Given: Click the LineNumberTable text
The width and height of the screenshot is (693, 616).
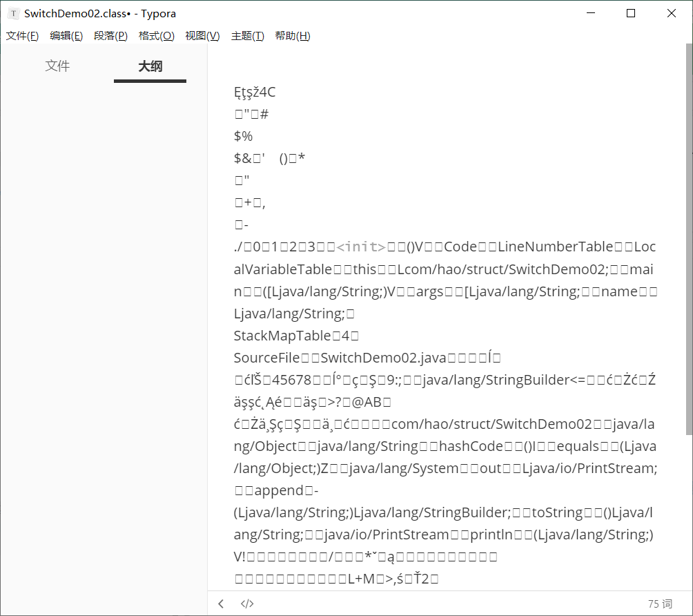Looking at the screenshot, I should (556, 247).
